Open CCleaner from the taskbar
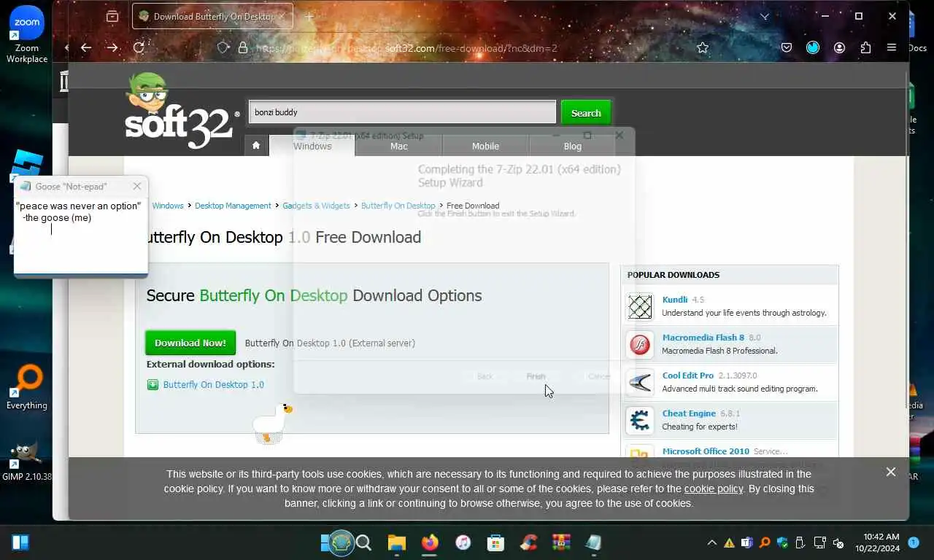The image size is (934, 560). click(528, 542)
